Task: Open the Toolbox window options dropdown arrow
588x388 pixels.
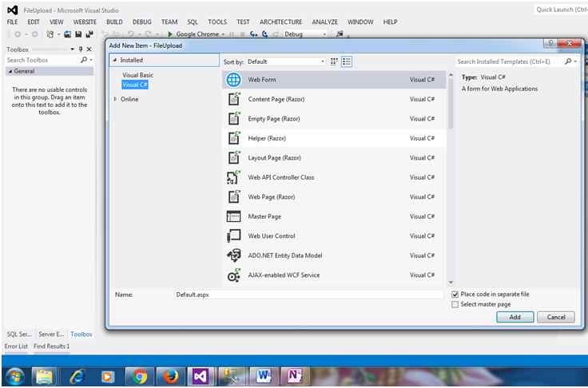Action: coord(72,49)
